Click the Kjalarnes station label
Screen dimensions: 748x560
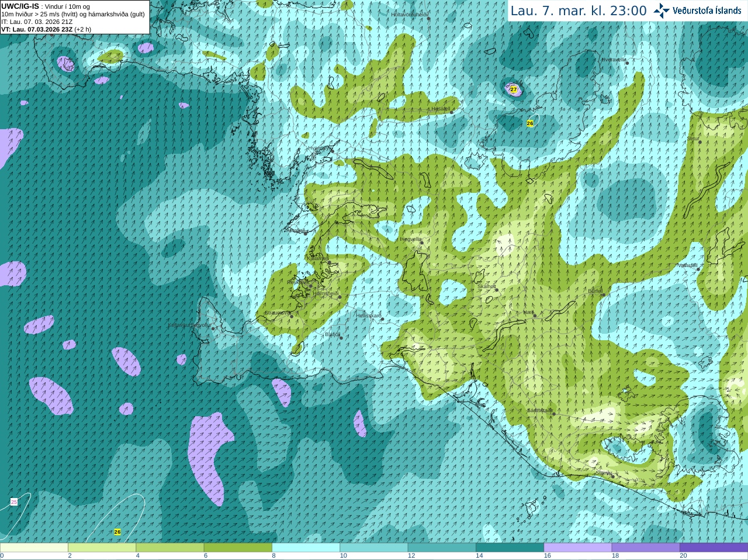[x=318, y=258]
